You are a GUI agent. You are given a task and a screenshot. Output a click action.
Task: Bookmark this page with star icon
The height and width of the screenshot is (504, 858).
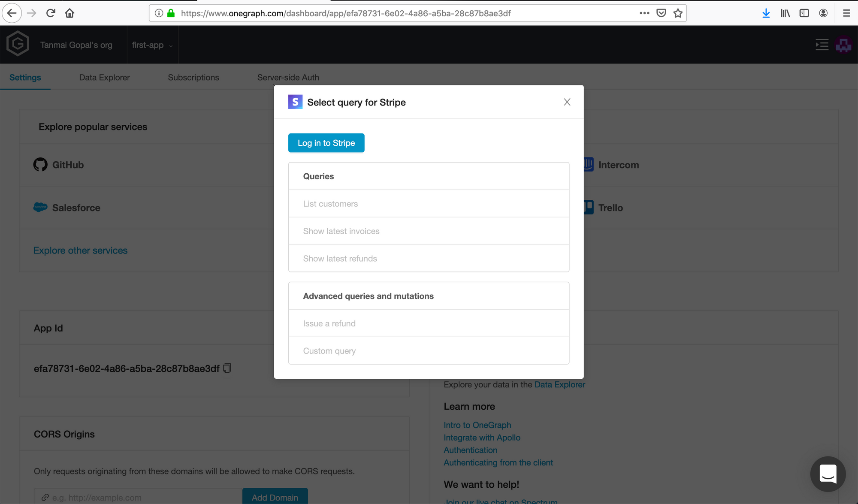(678, 13)
